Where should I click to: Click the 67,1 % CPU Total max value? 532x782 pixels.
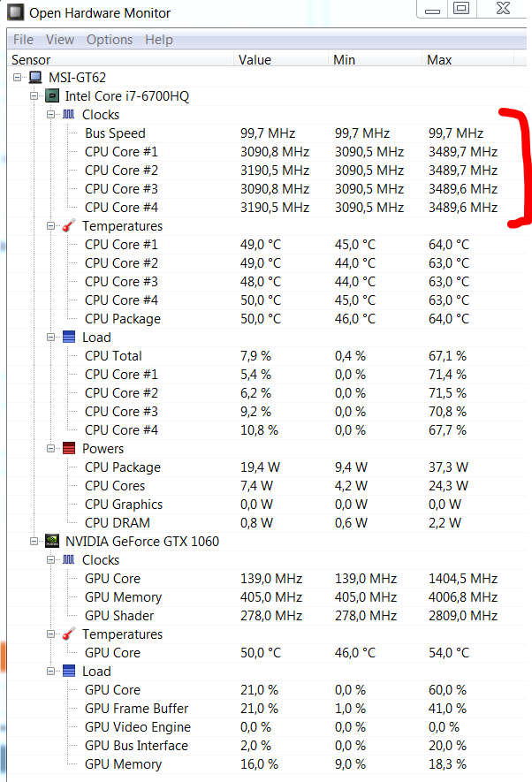(447, 355)
